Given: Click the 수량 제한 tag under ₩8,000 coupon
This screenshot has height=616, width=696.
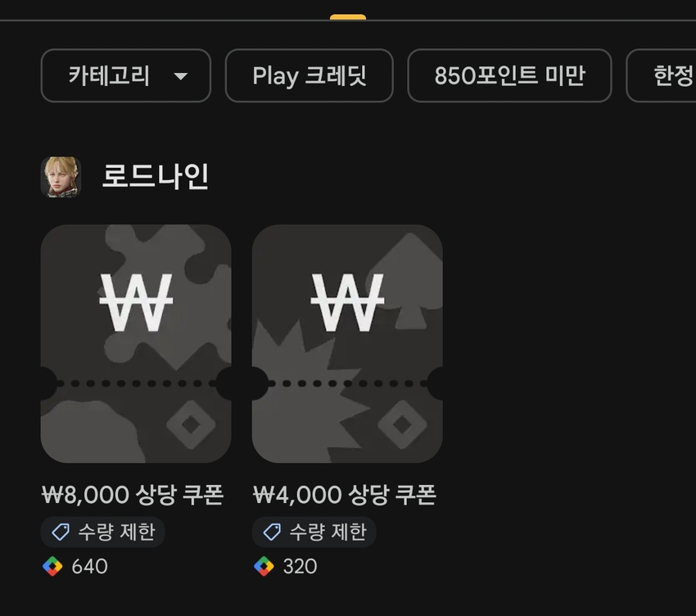Looking at the screenshot, I should (102, 532).
